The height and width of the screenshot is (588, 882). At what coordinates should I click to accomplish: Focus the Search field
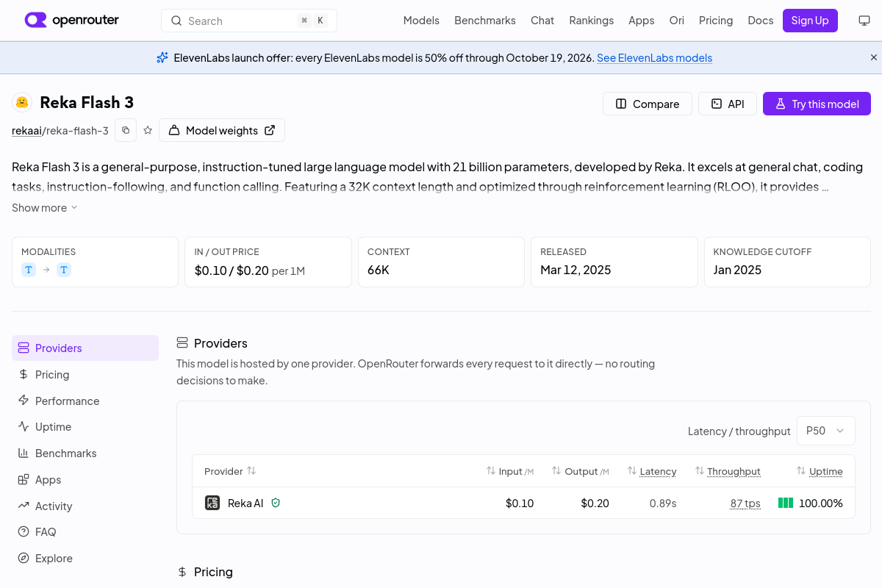pyautogui.click(x=249, y=21)
